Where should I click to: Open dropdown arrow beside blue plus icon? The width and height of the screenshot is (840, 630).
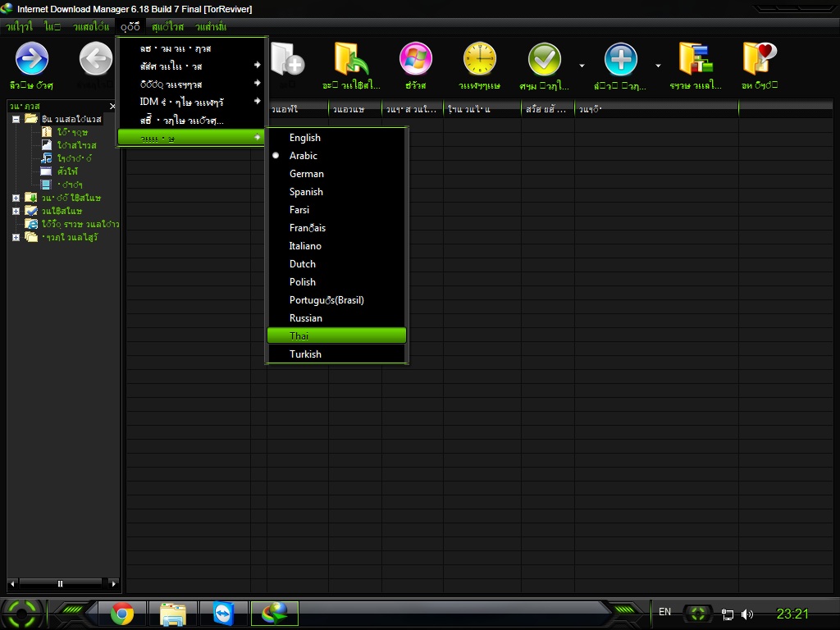coord(658,66)
